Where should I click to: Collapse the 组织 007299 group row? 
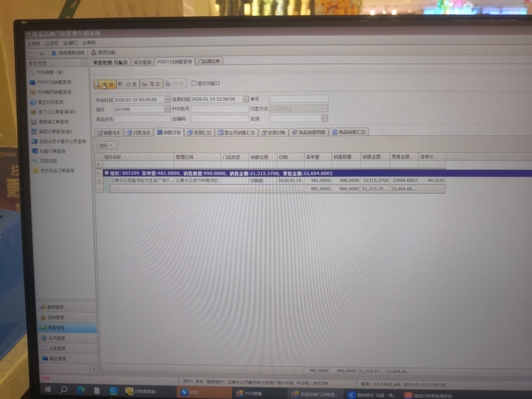click(x=107, y=173)
